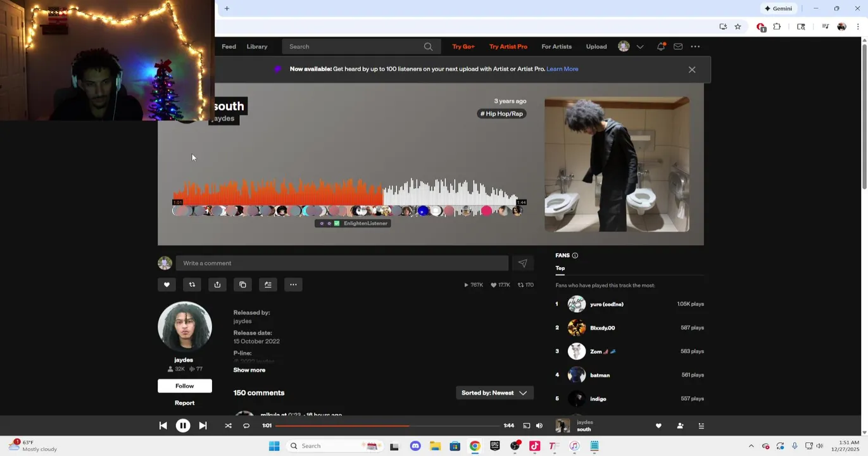Open fan Blxxdy.00 profile
This screenshot has width=868, height=456.
pos(602,328)
